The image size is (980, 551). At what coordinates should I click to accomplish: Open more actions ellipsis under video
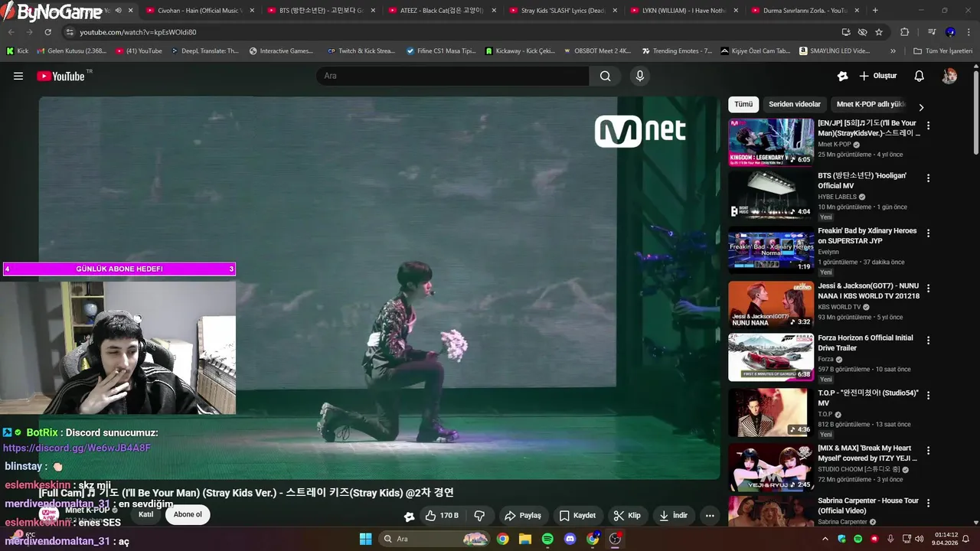710,516
